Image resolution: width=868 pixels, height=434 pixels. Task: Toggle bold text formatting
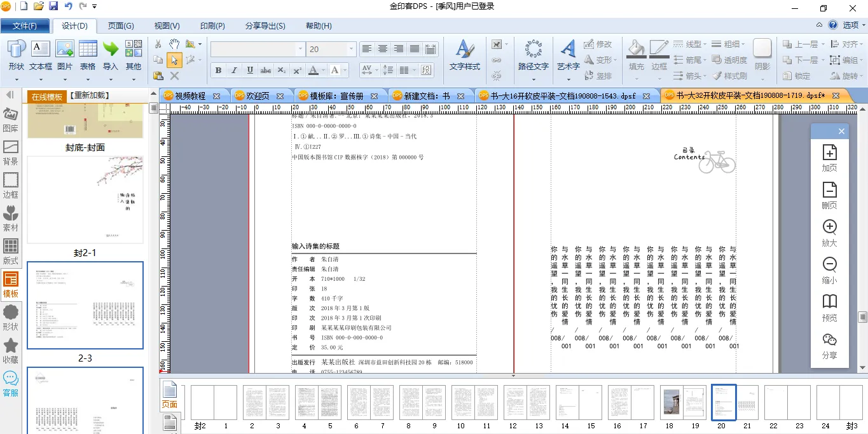tap(218, 71)
